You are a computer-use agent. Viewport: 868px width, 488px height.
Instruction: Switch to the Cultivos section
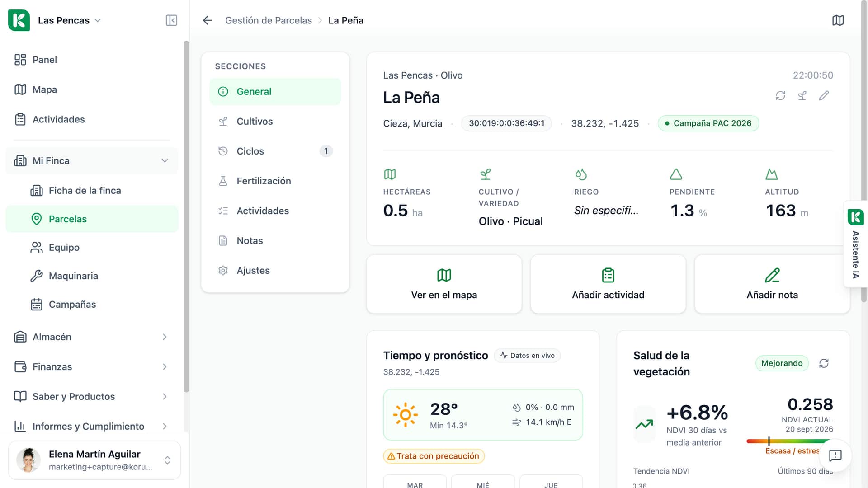point(275,122)
